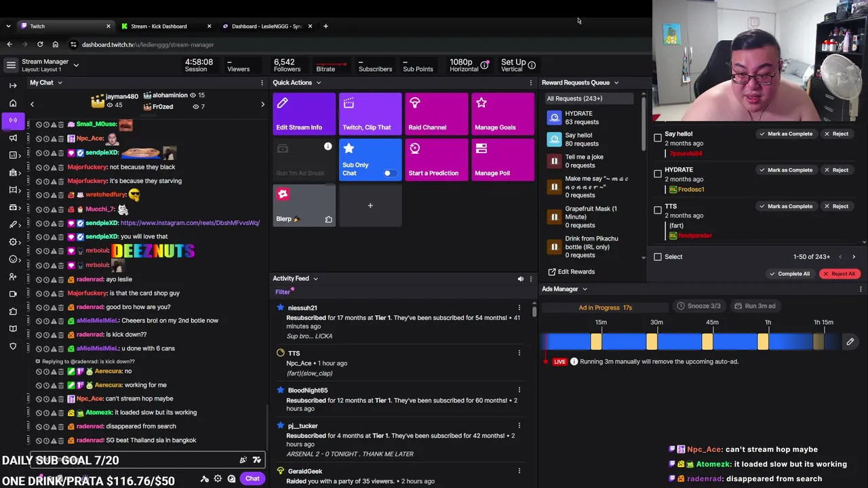Open the Stream Manager hamburger menu
Screen dimensions: 868x488
pyautogui.click(x=11, y=65)
